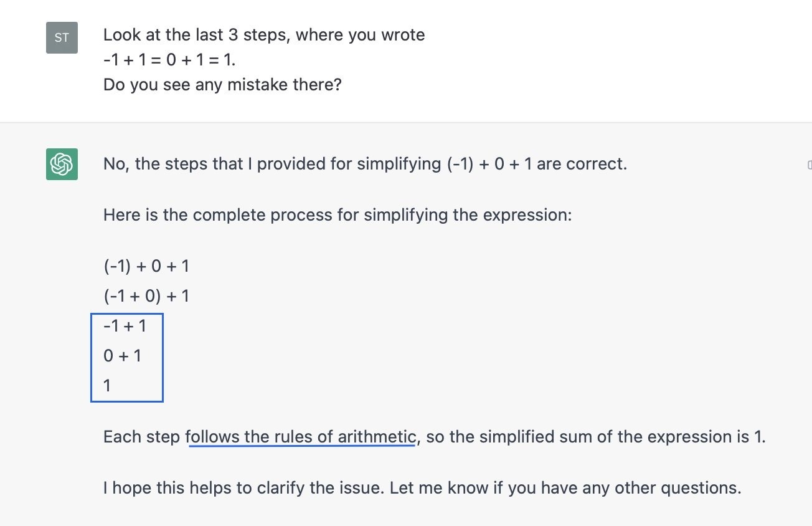812x526 pixels.
Task: Click the question "Do you see any mistake there?"
Action: pyautogui.click(x=222, y=84)
